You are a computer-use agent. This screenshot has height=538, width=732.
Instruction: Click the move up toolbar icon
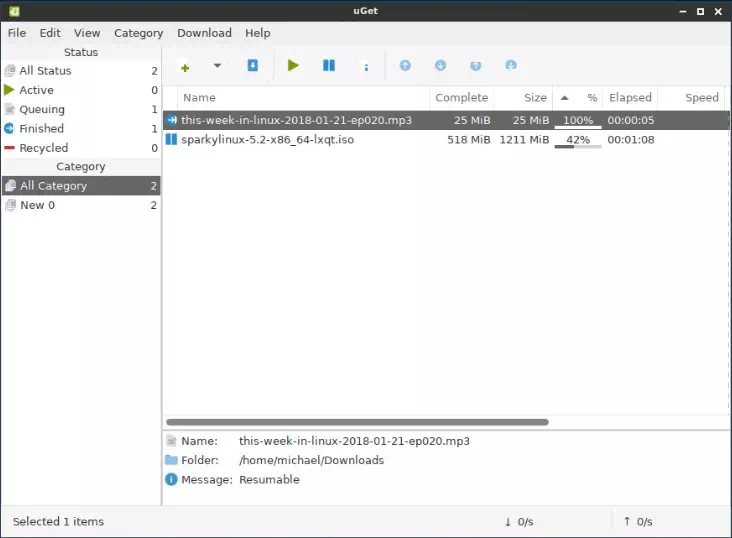coord(405,66)
